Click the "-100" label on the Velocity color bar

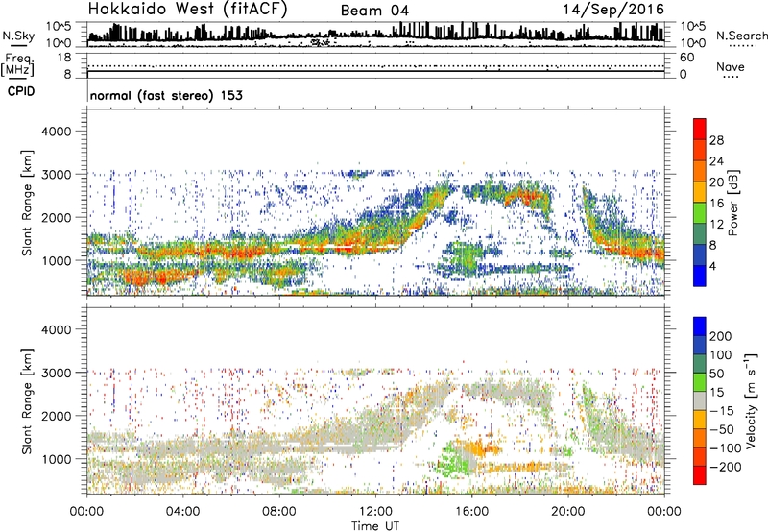click(x=726, y=448)
